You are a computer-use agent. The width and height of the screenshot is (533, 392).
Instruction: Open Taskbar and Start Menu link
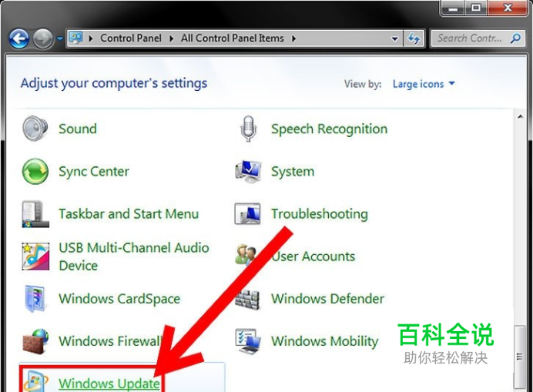pyautogui.click(x=129, y=214)
